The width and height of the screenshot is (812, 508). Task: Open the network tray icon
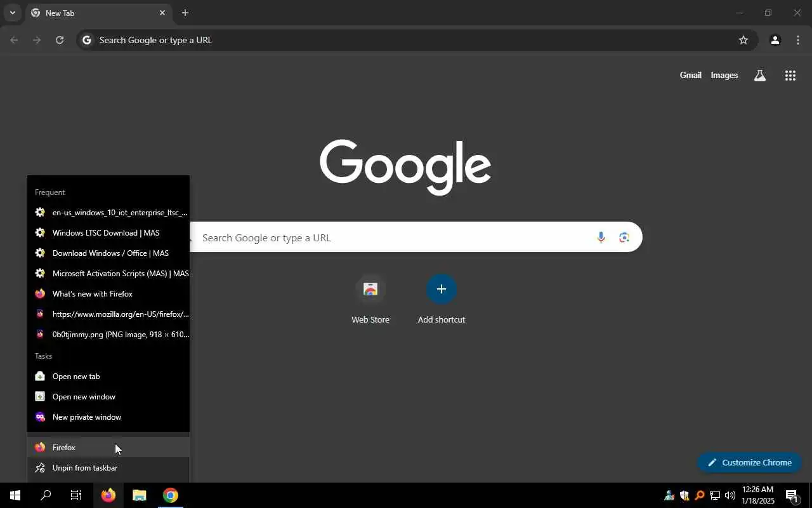coord(715,495)
